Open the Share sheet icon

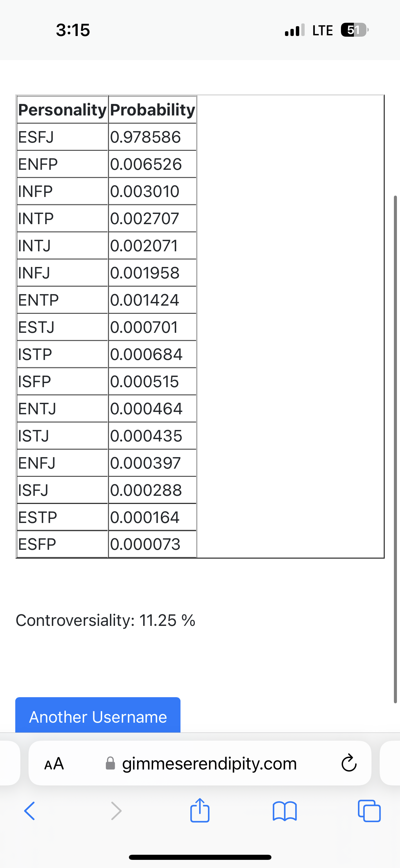pos(200,810)
